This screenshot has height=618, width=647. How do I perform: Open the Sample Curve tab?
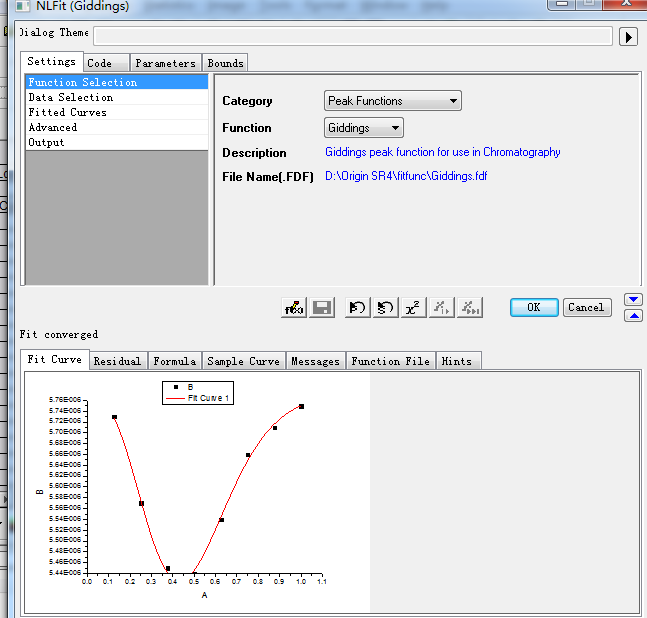pyautogui.click(x=243, y=361)
